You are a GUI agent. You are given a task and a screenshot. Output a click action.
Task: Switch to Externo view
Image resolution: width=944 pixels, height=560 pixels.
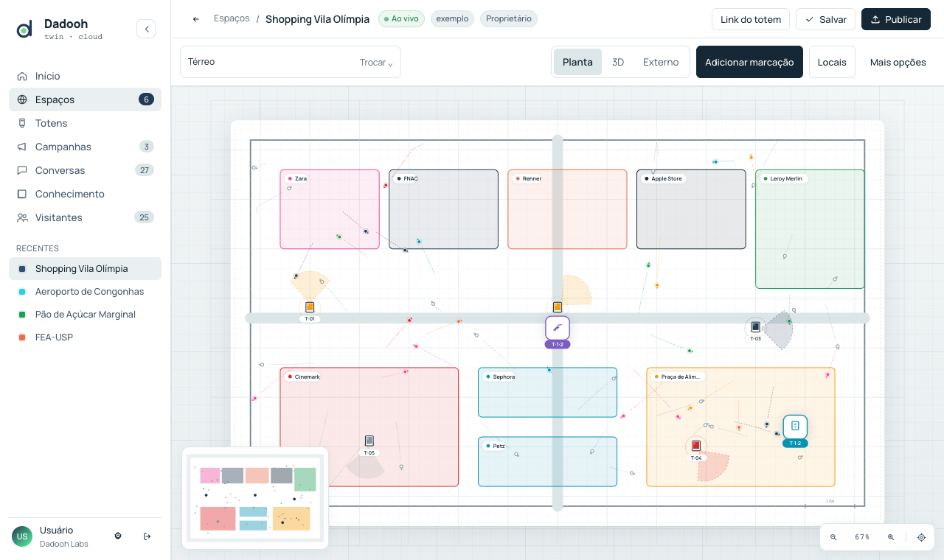[661, 62]
